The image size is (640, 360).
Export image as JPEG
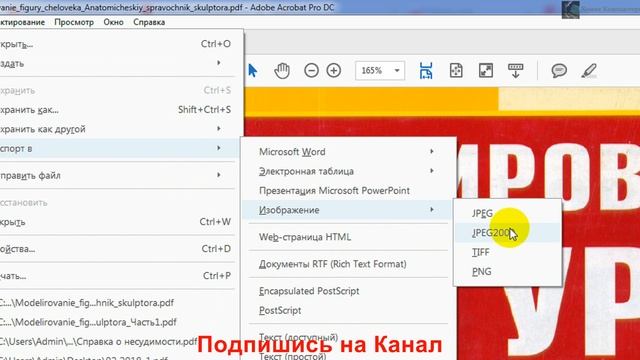click(x=507, y=213)
